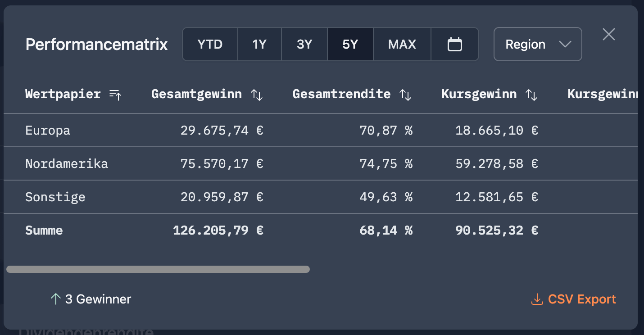Click the download icon beside CSV Export
Screen dimensions: 644x335
[x=537, y=299]
